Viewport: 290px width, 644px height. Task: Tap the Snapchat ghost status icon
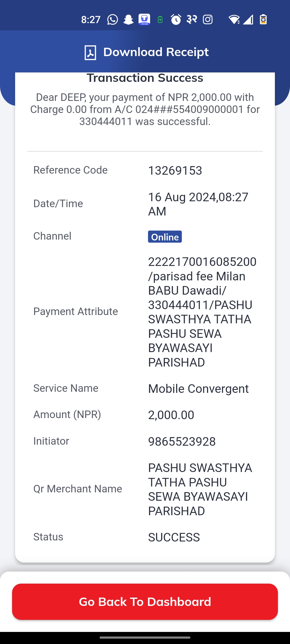click(x=128, y=20)
